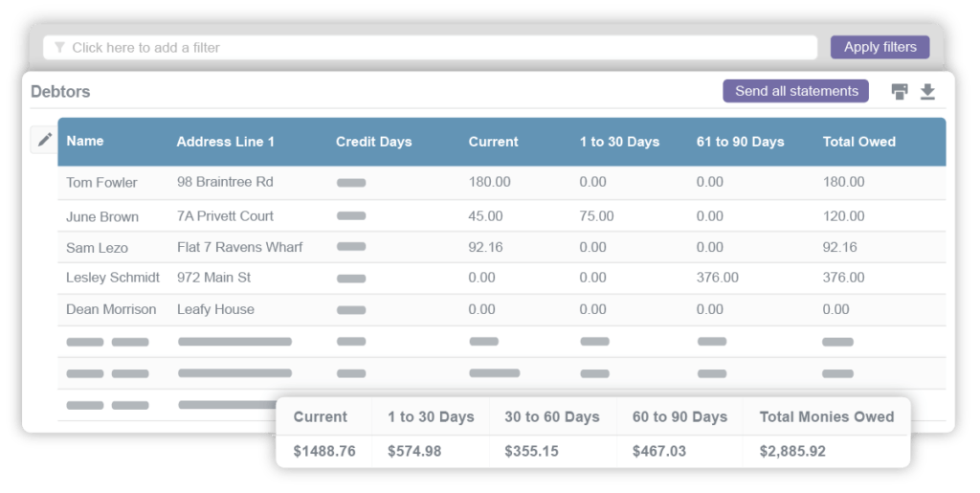Click the 30 to 60 Days summary header

[552, 416]
